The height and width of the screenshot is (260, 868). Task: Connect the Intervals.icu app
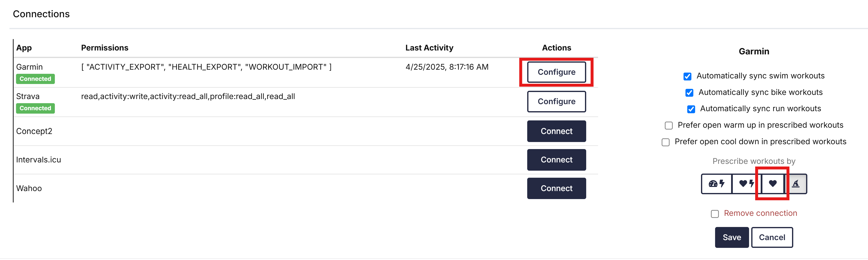pos(556,160)
